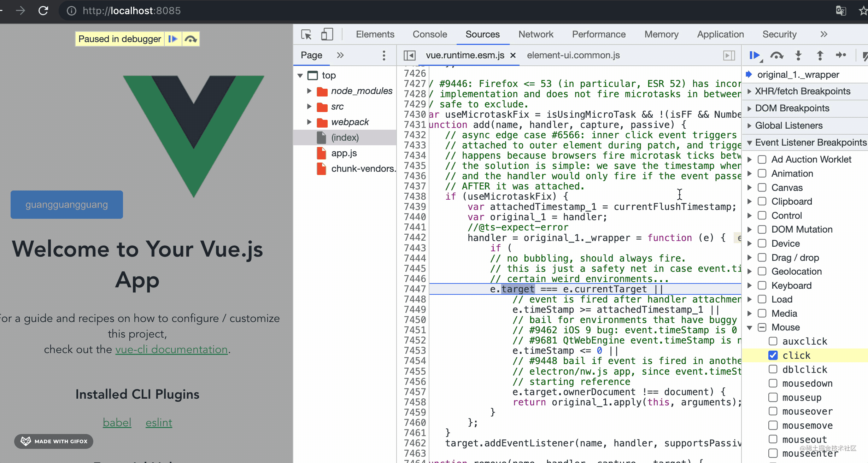Hide the file navigator sidebar
868x463 pixels.
coord(410,55)
